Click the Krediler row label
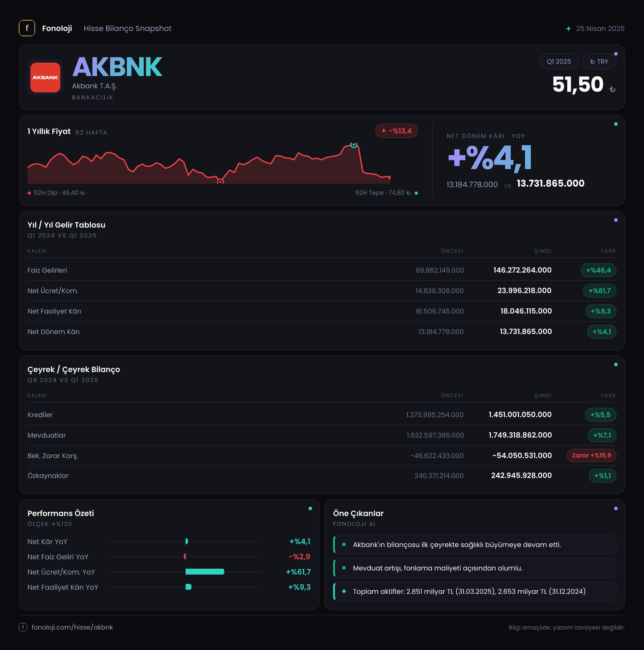 tap(40, 415)
